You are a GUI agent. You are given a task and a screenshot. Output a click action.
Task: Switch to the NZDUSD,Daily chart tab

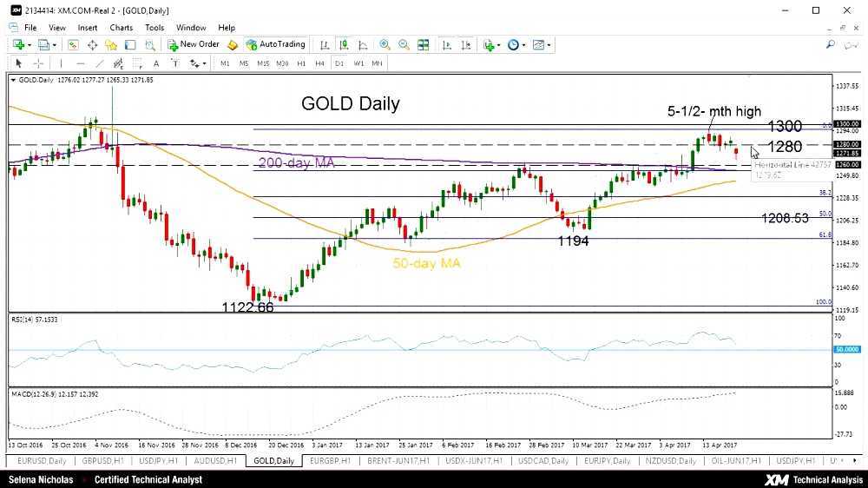670,461
